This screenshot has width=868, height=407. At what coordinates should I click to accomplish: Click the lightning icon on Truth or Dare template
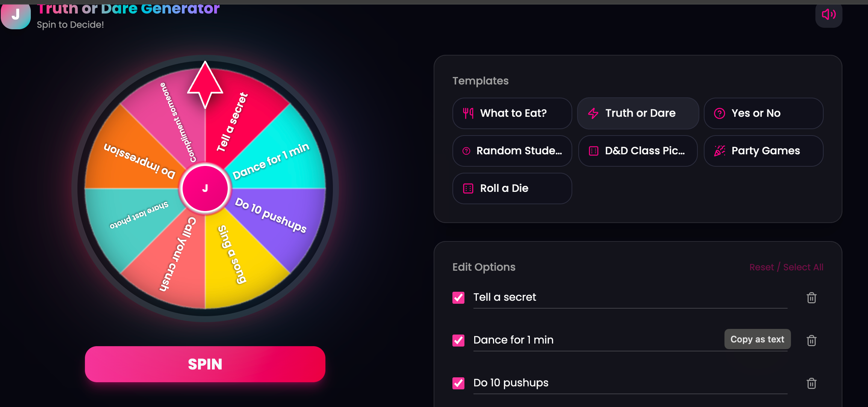tap(594, 113)
